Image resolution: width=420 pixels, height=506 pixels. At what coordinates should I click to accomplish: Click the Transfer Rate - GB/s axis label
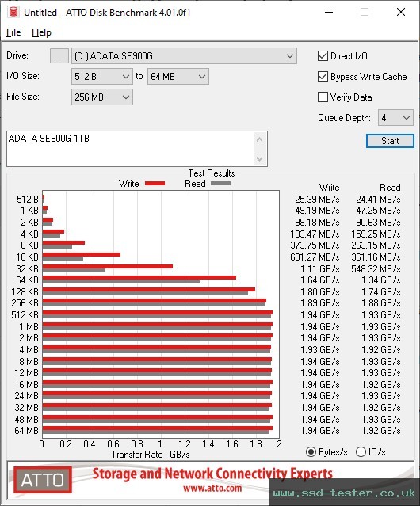151,455
